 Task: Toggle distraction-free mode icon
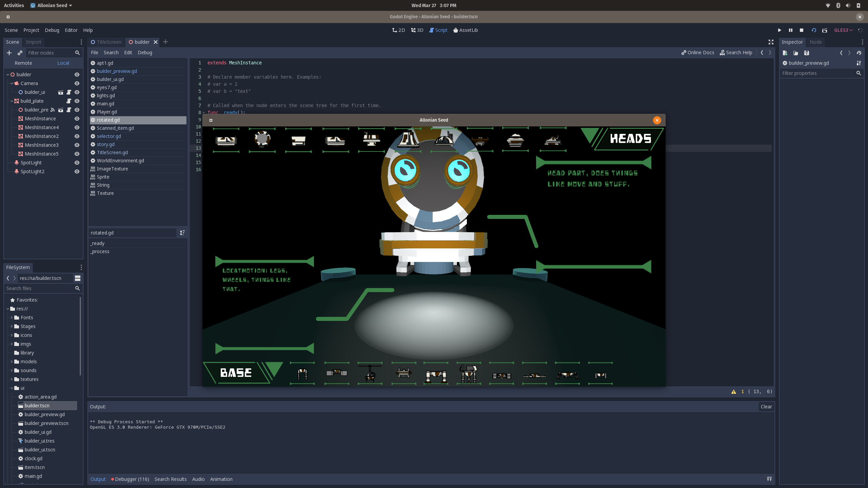pos(771,42)
